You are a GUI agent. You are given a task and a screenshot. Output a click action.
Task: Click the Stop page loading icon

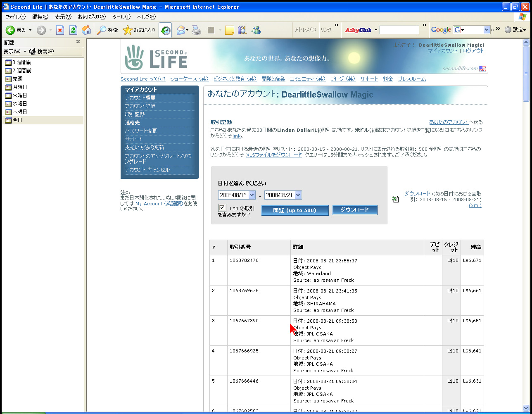(60, 30)
